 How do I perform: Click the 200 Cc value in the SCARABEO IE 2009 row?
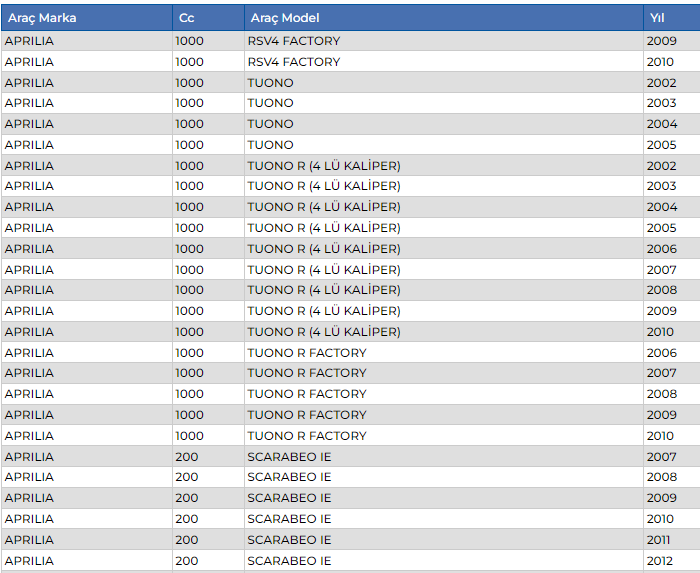click(x=187, y=498)
